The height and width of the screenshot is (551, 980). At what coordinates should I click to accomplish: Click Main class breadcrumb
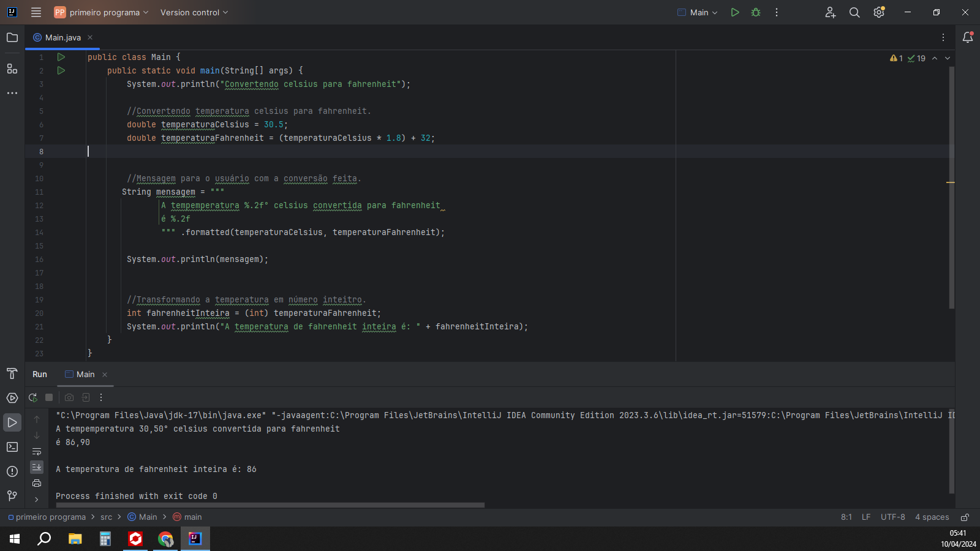(142, 517)
